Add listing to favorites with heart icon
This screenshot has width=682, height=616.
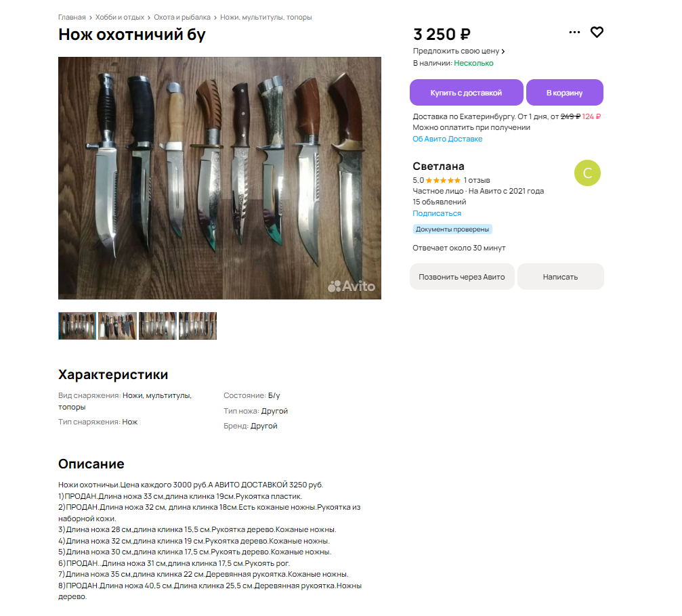pyautogui.click(x=597, y=32)
